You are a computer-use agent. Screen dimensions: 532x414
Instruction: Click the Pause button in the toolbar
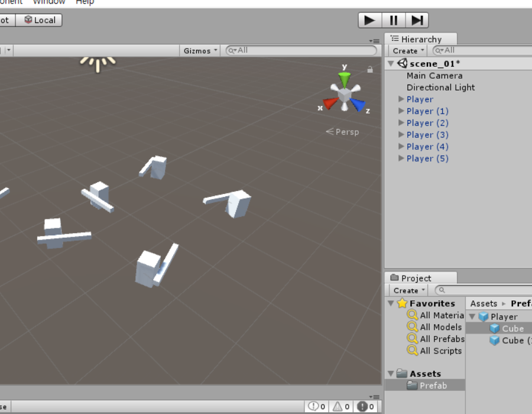[x=394, y=20]
